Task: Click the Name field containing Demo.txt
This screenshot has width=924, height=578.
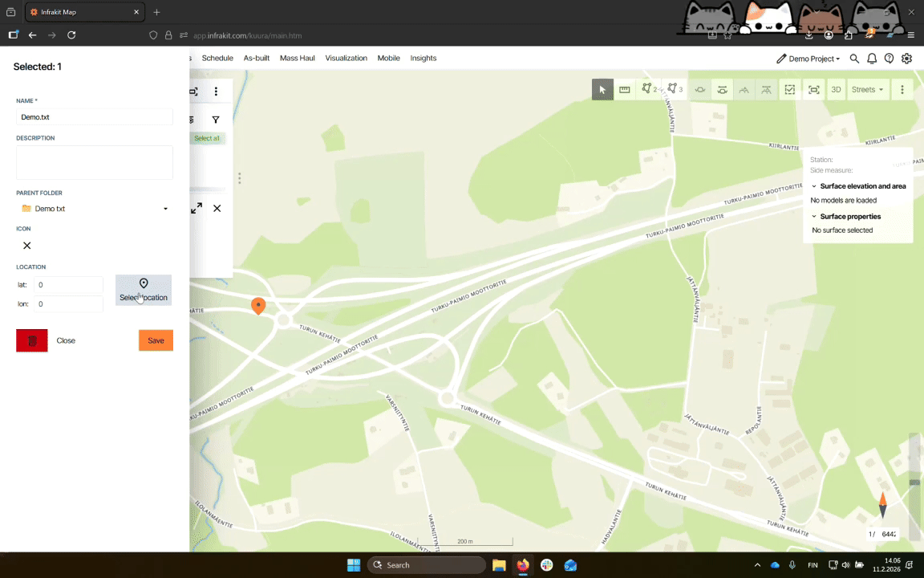Action: coord(95,116)
